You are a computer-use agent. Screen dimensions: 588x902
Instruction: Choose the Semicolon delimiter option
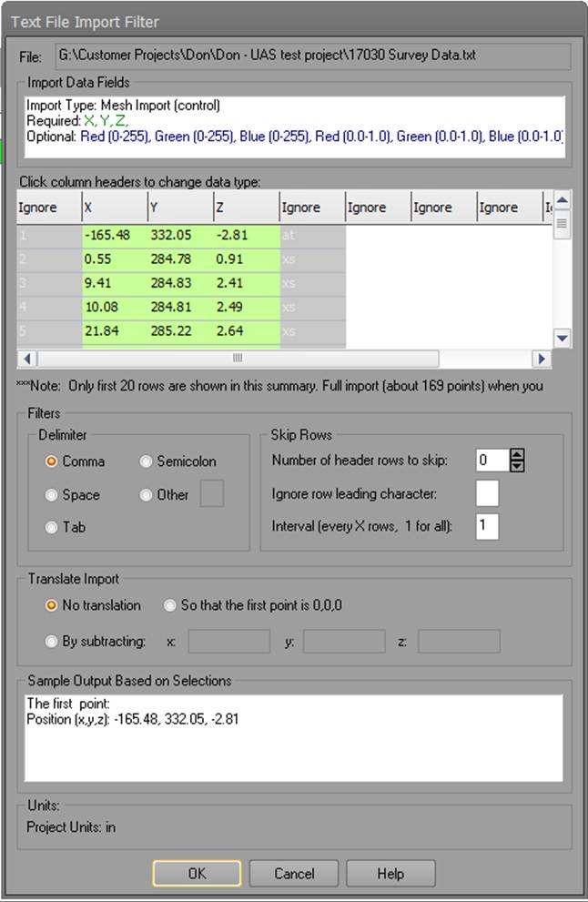click(x=147, y=461)
